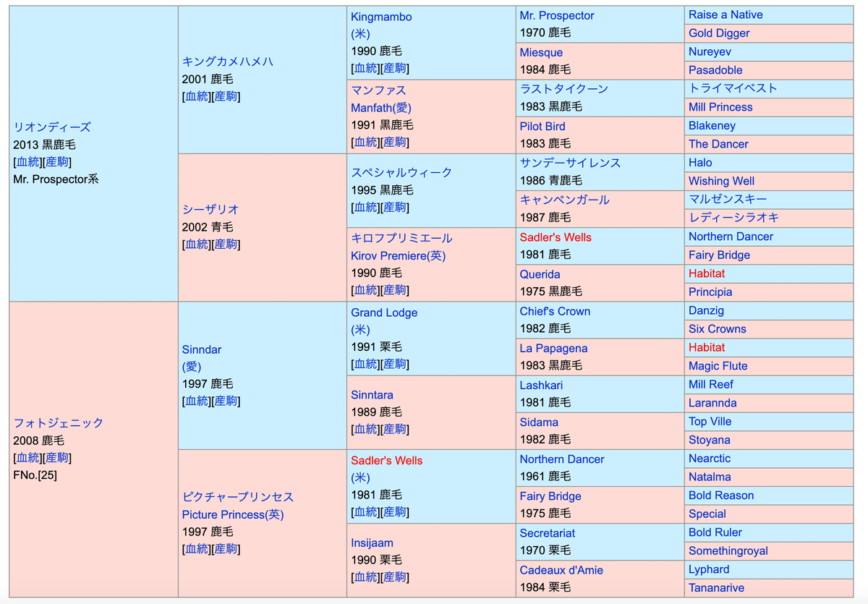Click the キングカメハメハ name link
The image size is (868, 604).
pyautogui.click(x=227, y=61)
